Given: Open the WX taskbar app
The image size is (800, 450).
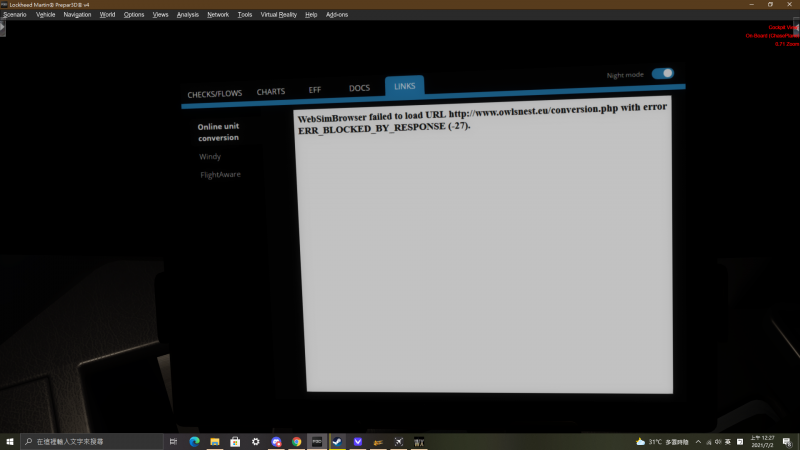Looking at the screenshot, I should [419, 441].
